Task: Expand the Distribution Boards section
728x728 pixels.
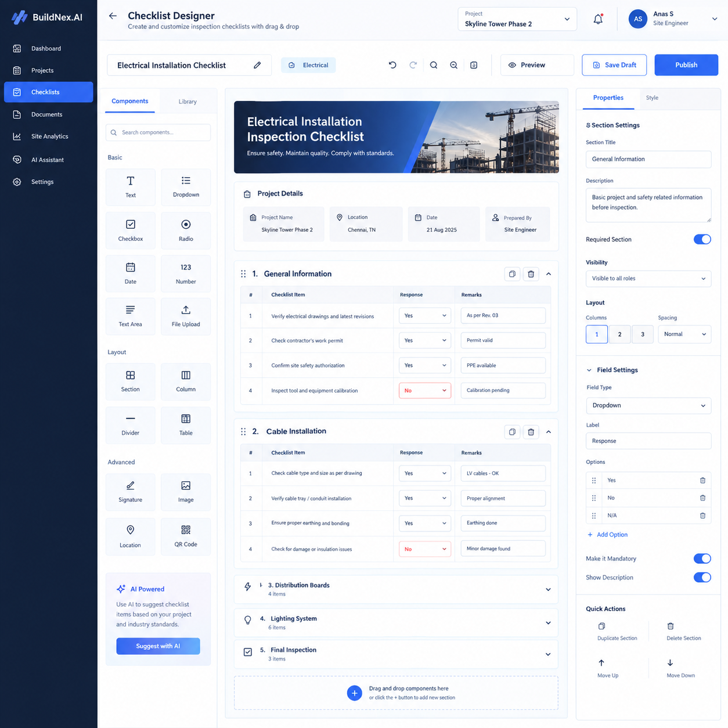Action: 548,589
